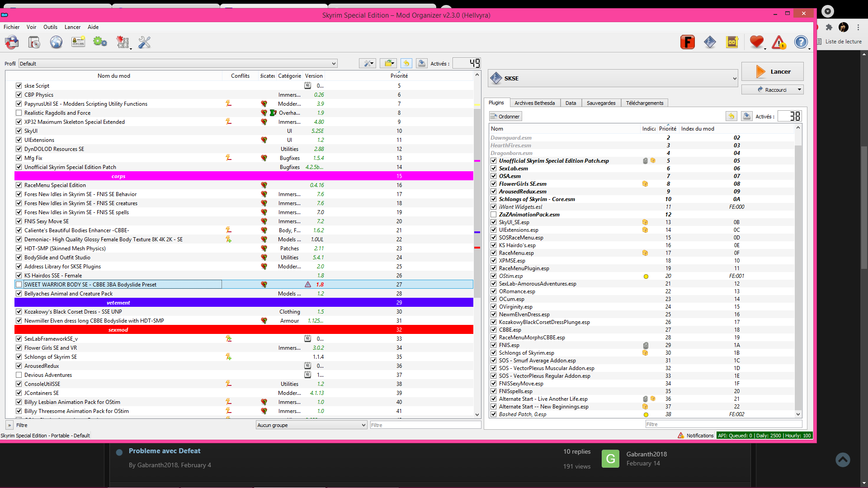
Task: Open the Voir menu
Action: tap(31, 27)
